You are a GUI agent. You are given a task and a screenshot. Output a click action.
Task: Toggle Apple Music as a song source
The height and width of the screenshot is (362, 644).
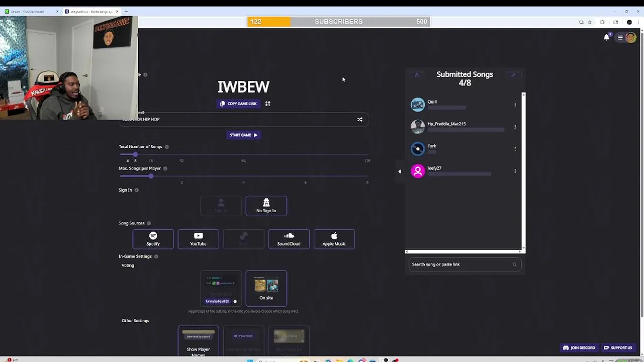334,239
